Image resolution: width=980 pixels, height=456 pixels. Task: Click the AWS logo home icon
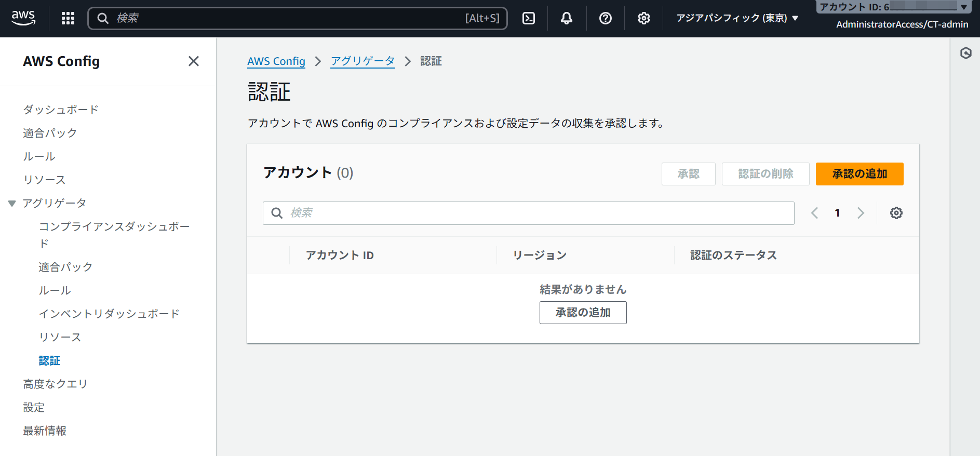coord(23,18)
